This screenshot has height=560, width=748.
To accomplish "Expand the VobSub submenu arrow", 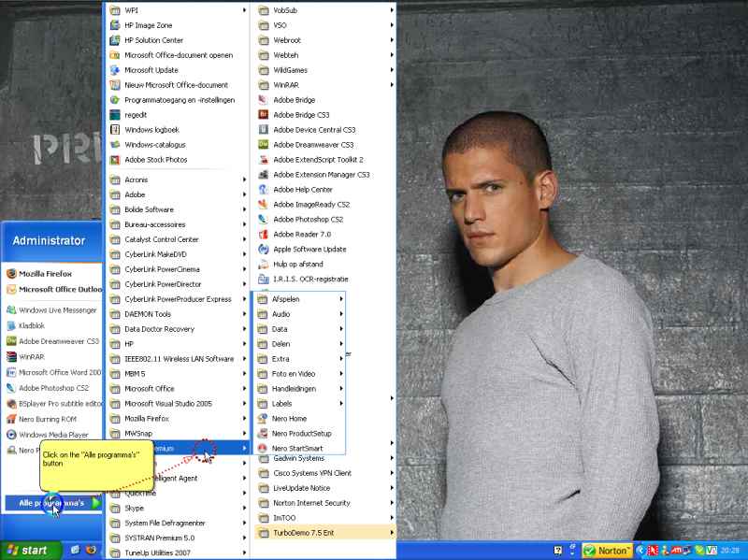I will (x=392, y=10).
